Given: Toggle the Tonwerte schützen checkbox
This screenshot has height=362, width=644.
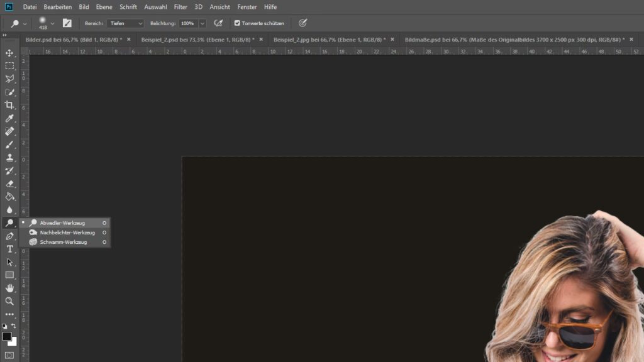Looking at the screenshot, I should 237,23.
